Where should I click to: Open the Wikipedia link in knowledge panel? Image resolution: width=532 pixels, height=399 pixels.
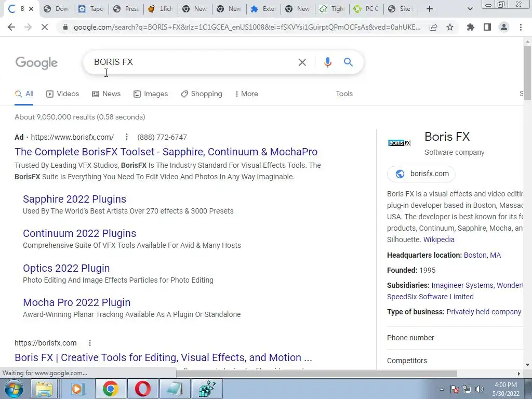coord(438,240)
